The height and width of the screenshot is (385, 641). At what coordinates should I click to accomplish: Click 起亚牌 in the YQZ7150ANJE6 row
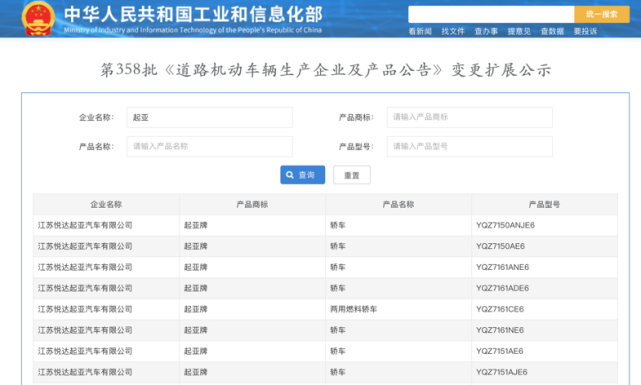(x=196, y=225)
